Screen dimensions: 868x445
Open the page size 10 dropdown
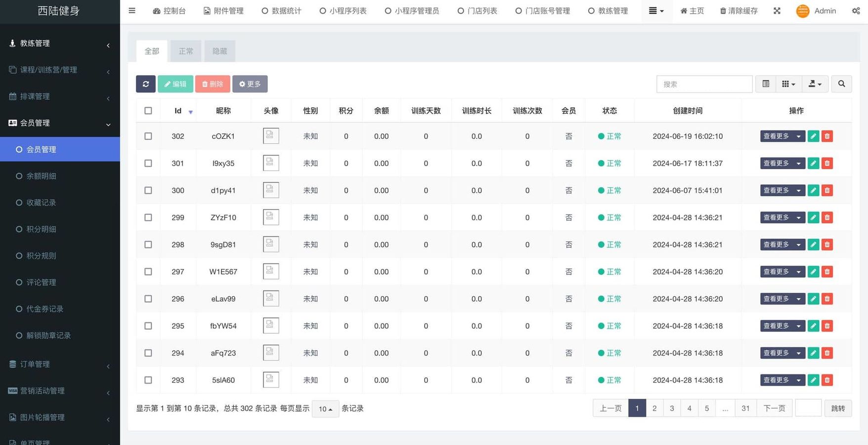pyautogui.click(x=325, y=409)
